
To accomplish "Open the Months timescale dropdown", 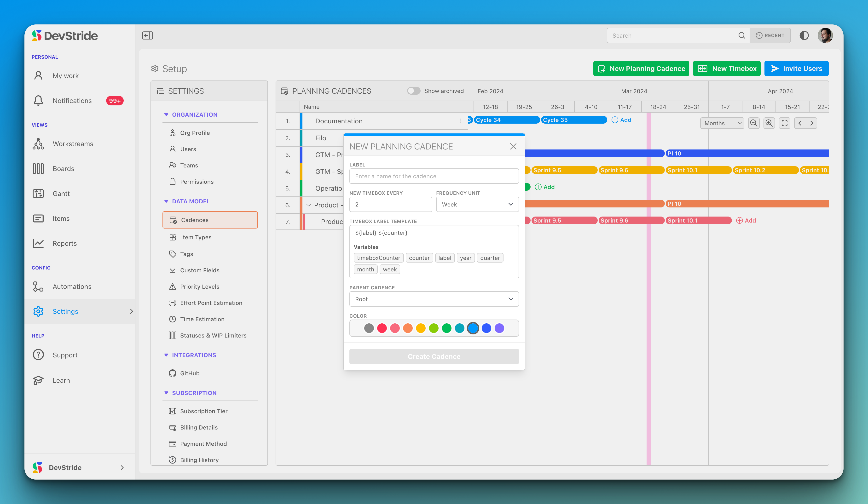I will tap(722, 123).
